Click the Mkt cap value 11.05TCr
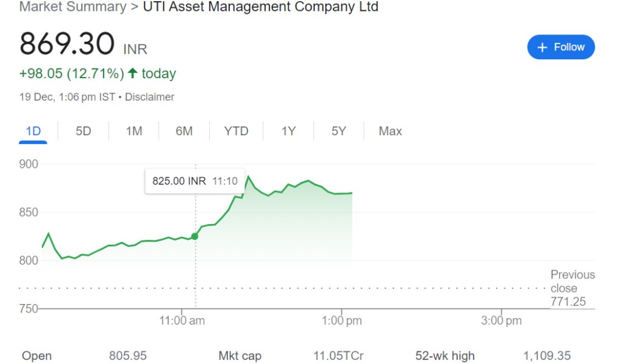 [338, 356]
